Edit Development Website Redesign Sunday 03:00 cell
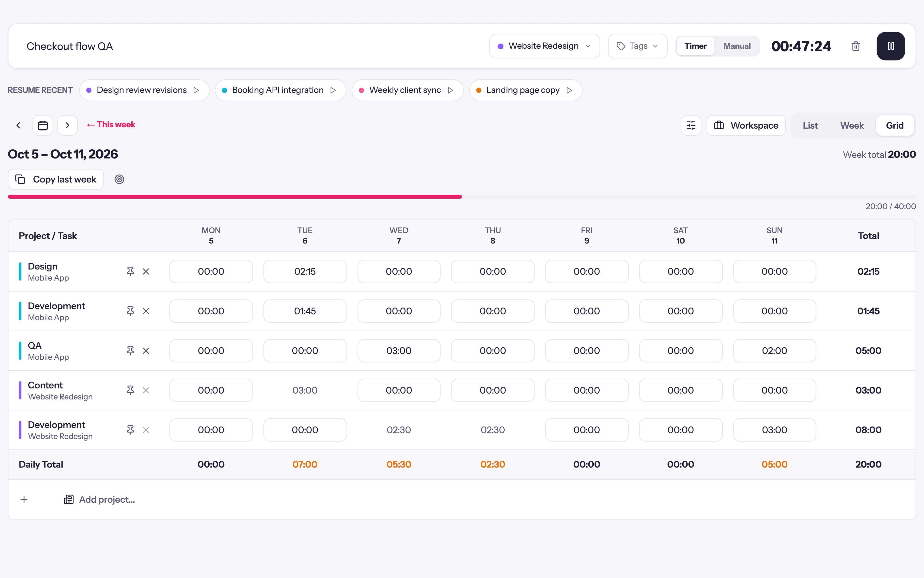924x578 pixels. [x=774, y=430]
